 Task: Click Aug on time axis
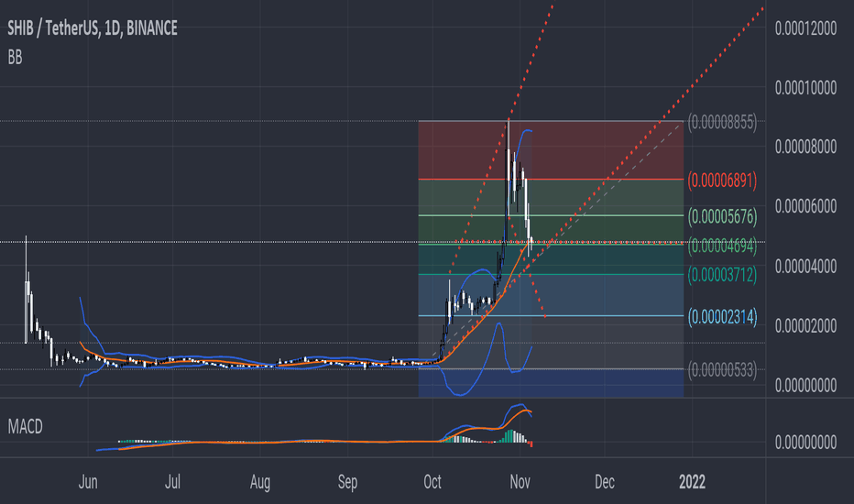click(x=260, y=482)
